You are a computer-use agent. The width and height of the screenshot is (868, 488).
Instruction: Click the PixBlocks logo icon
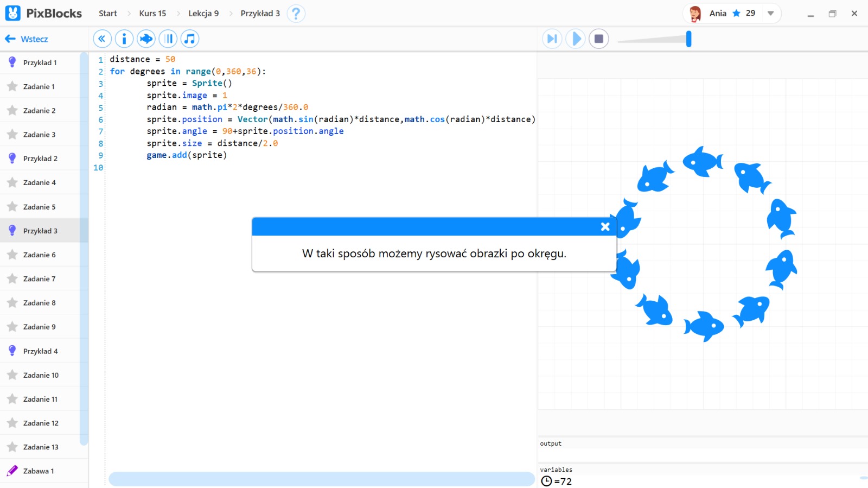13,13
